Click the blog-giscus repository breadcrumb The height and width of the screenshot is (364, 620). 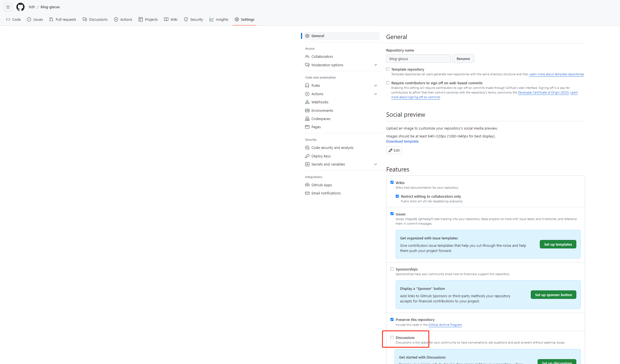[50, 7]
